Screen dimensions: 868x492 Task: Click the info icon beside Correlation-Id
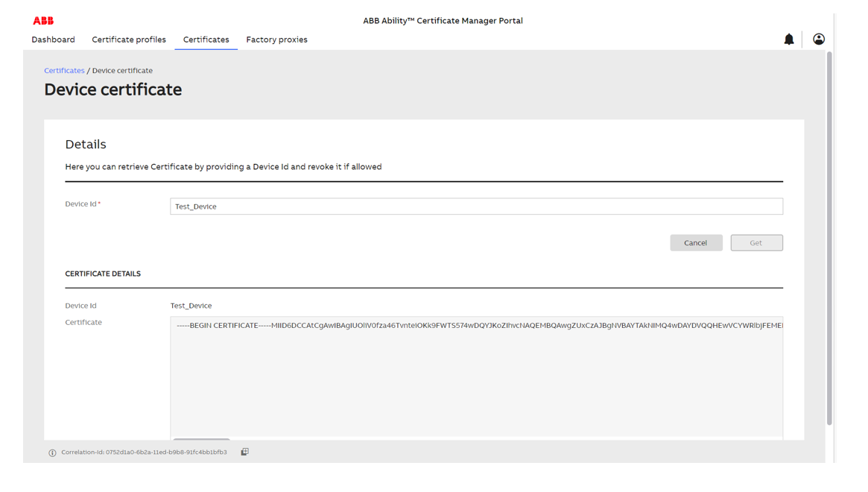click(53, 452)
